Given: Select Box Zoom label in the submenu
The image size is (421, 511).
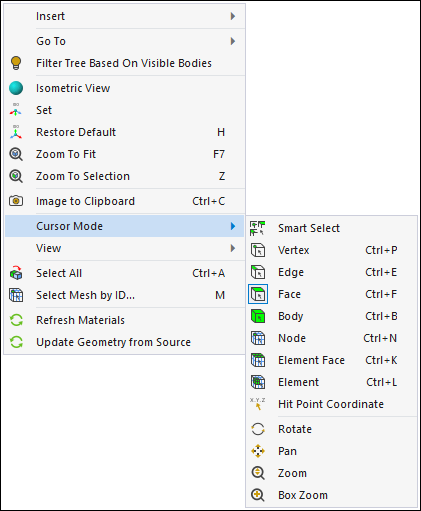Looking at the screenshot, I should coord(303,495).
